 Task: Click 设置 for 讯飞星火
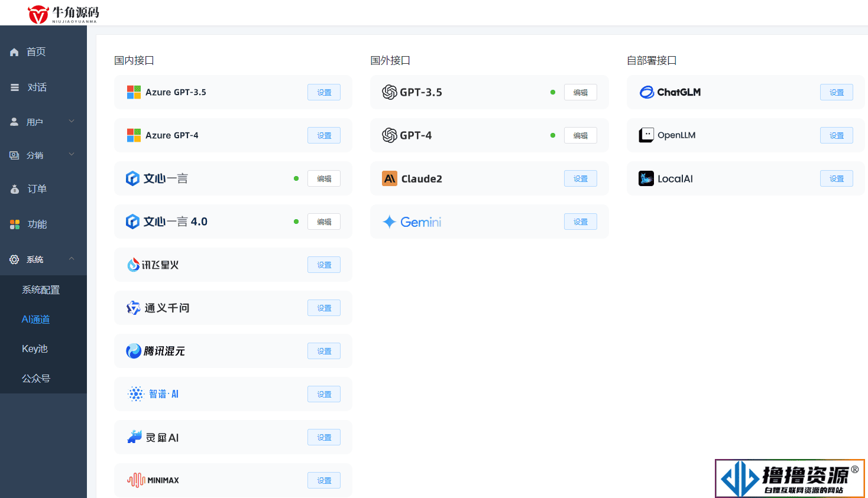[324, 265]
